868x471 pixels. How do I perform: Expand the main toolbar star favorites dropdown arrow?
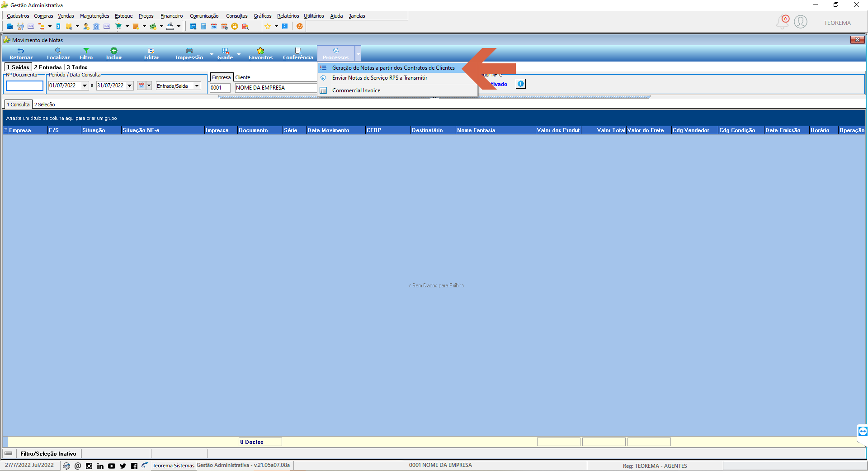click(x=276, y=26)
